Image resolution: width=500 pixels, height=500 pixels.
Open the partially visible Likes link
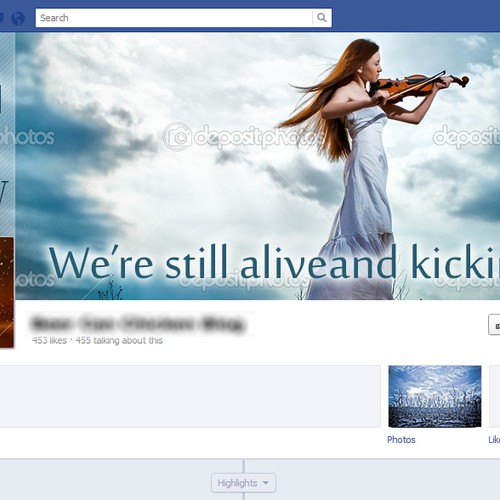pyautogui.click(x=494, y=440)
